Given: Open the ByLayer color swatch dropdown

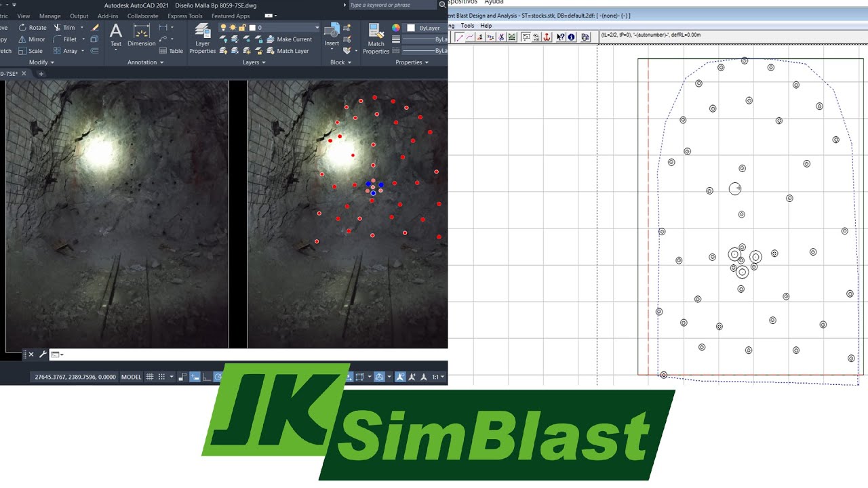Looking at the screenshot, I should 425,28.
